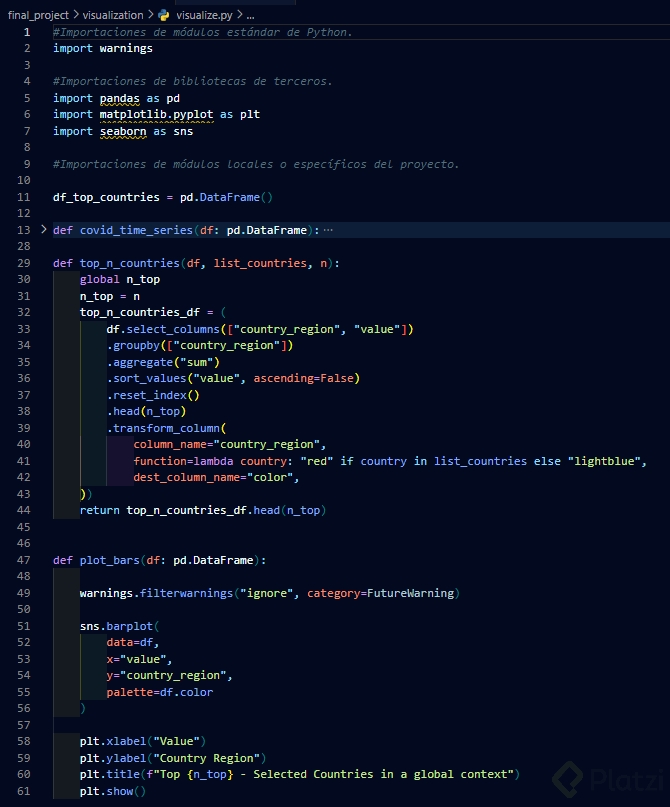The image size is (670, 807).
Task: Click line number 47 in gutter
Action: click(24, 560)
